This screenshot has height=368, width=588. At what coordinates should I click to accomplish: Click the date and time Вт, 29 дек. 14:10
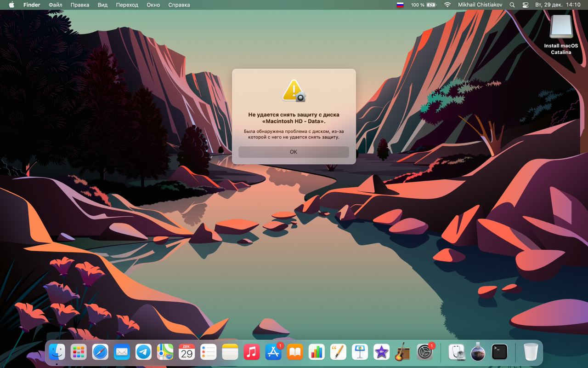pos(558,5)
